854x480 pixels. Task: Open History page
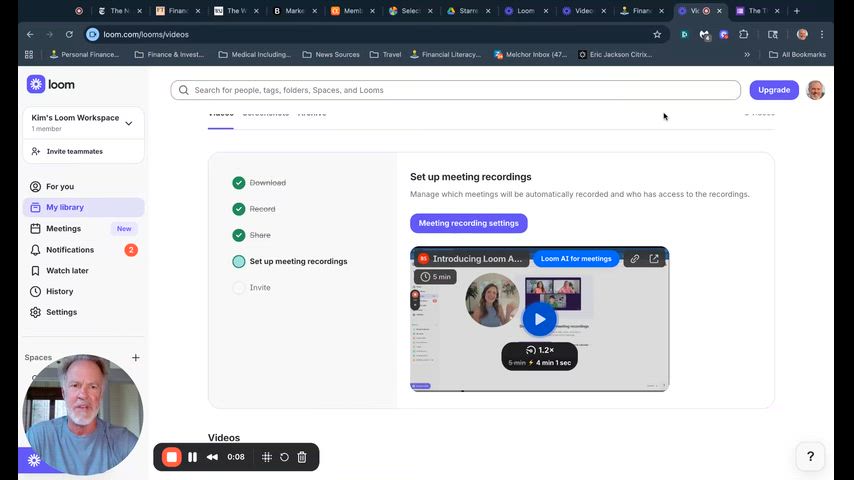[x=83, y=291]
